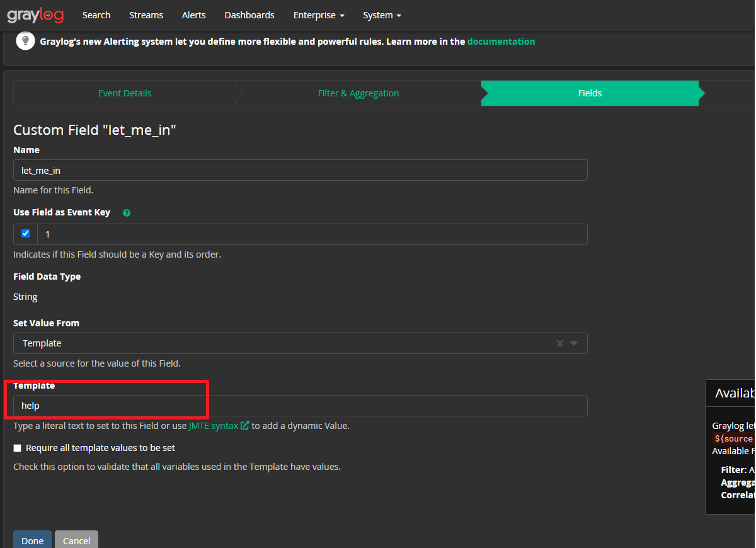Click the 'Custom Field "let_me_in"' heading
The height and width of the screenshot is (548, 756).
point(94,130)
